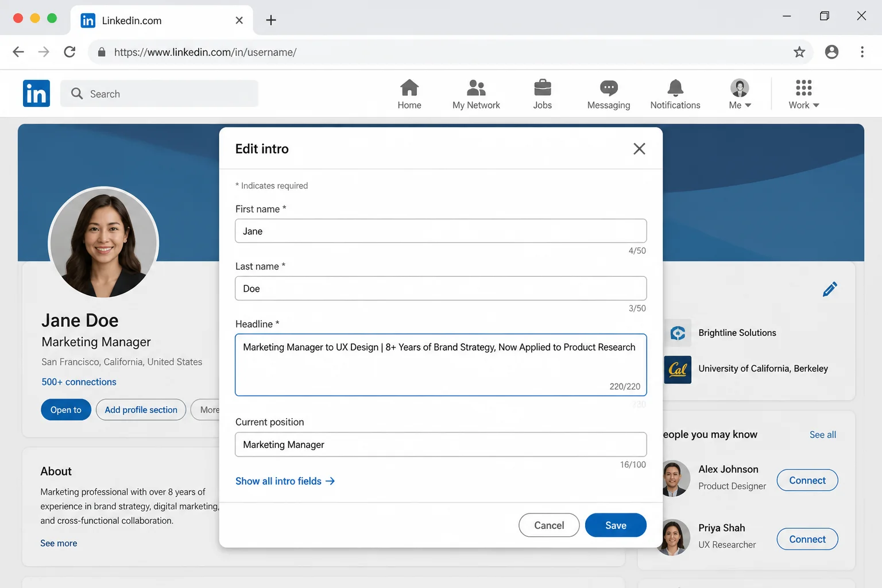Click See more in About section

pyautogui.click(x=59, y=543)
